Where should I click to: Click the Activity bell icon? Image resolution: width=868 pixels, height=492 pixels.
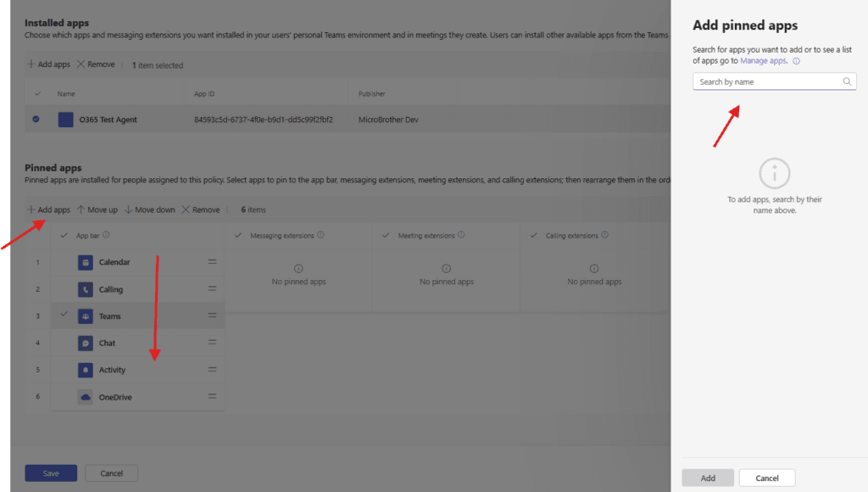tap(85, 371)
